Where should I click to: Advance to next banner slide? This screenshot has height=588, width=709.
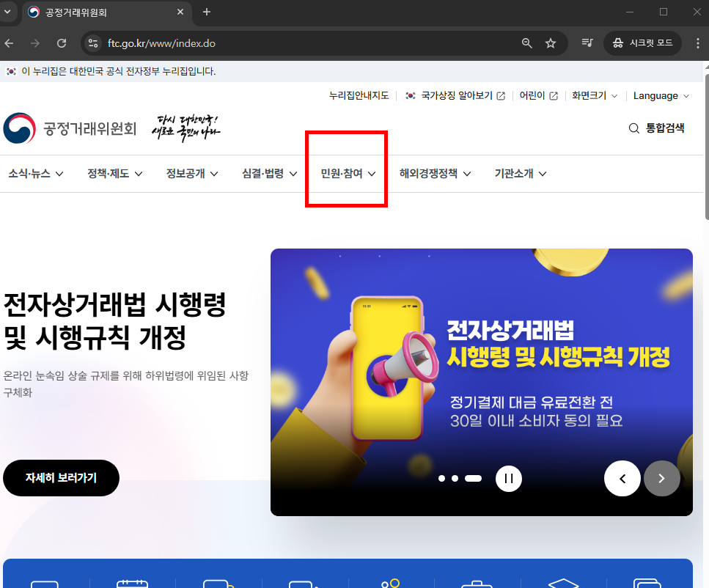(661, 478)
